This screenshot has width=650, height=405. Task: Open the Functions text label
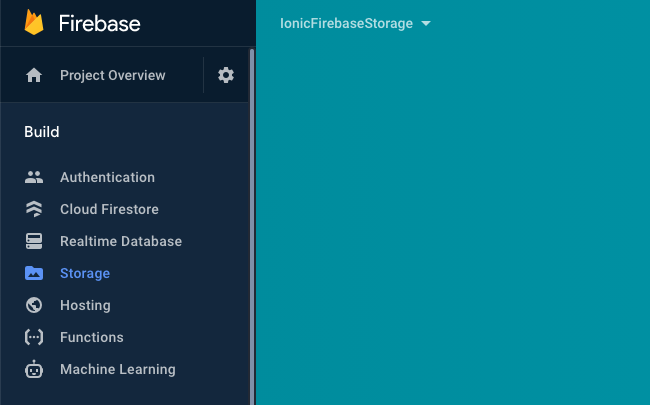click(92, 338)
